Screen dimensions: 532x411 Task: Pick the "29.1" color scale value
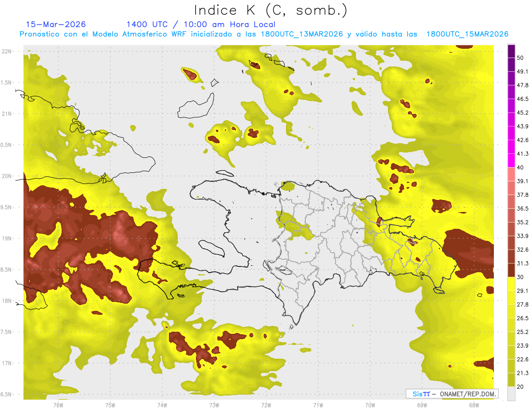tap(523, 291)
